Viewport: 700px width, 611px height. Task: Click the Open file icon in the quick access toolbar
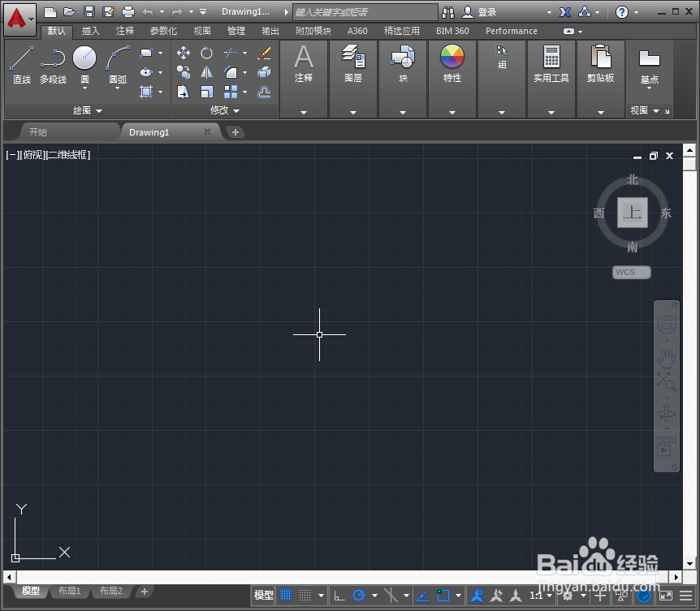[69, 12]
